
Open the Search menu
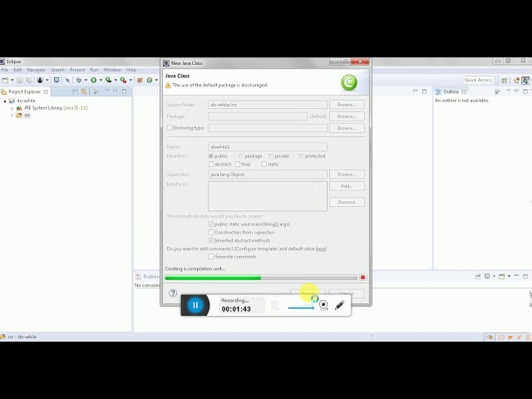point(57,70)
